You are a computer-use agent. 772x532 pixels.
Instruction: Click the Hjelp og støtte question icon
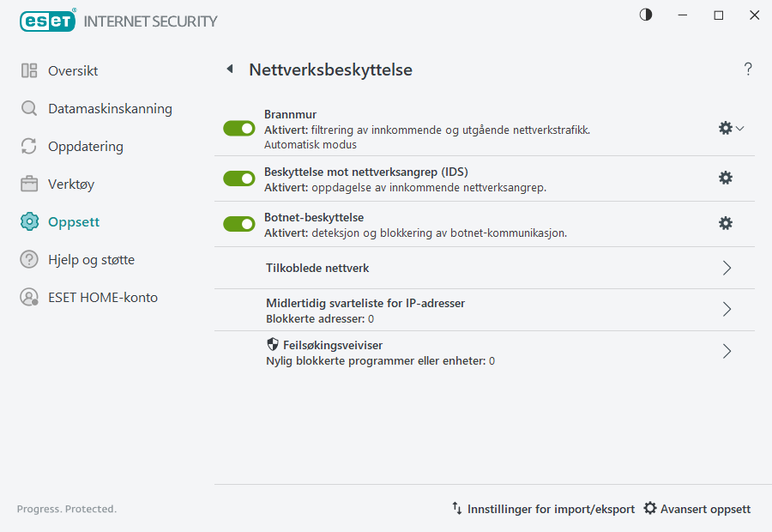28,259
